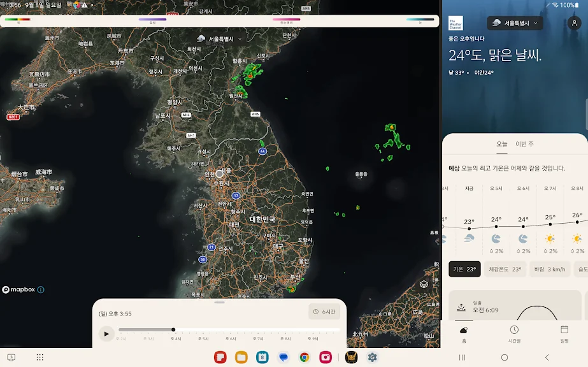Click the 부산 map label
The height and width of the screenshot is (367, 588).
click(295, 277)
